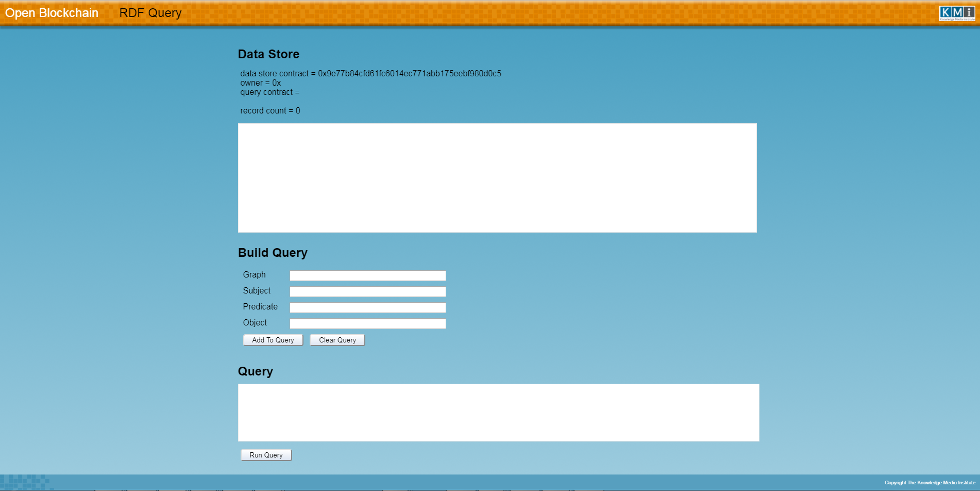
Task: Click the Data Store results box
Action: point(497,177)
